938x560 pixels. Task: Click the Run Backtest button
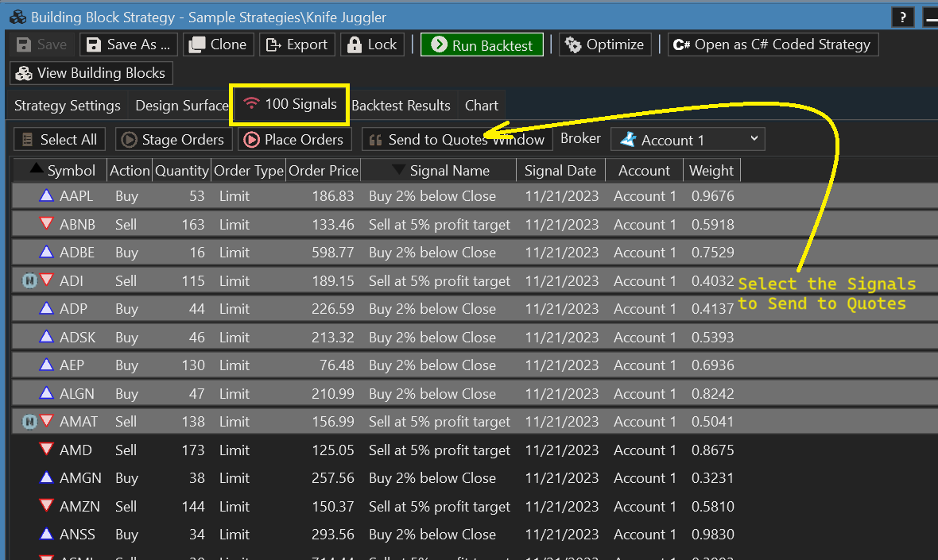pos(482,45)
